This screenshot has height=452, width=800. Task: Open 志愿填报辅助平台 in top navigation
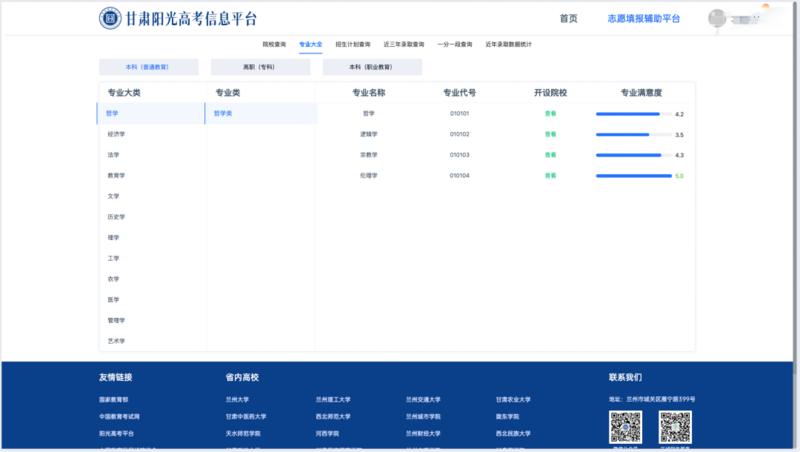[643, 18]
